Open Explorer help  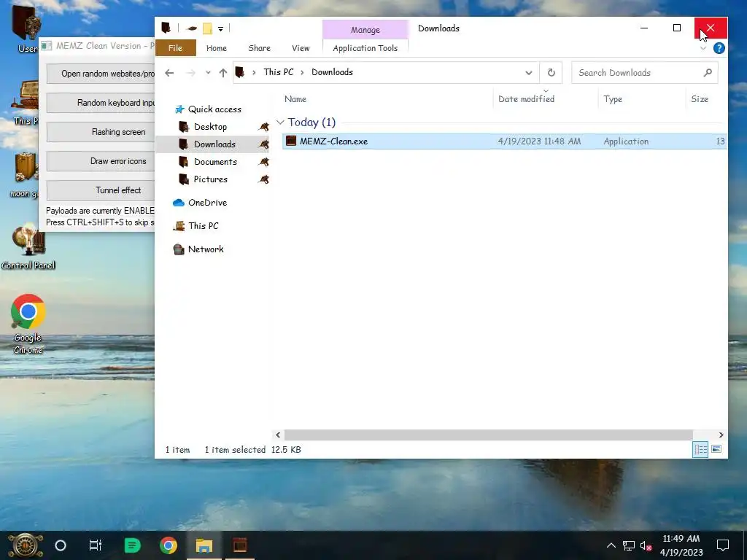tap(719, 48)
